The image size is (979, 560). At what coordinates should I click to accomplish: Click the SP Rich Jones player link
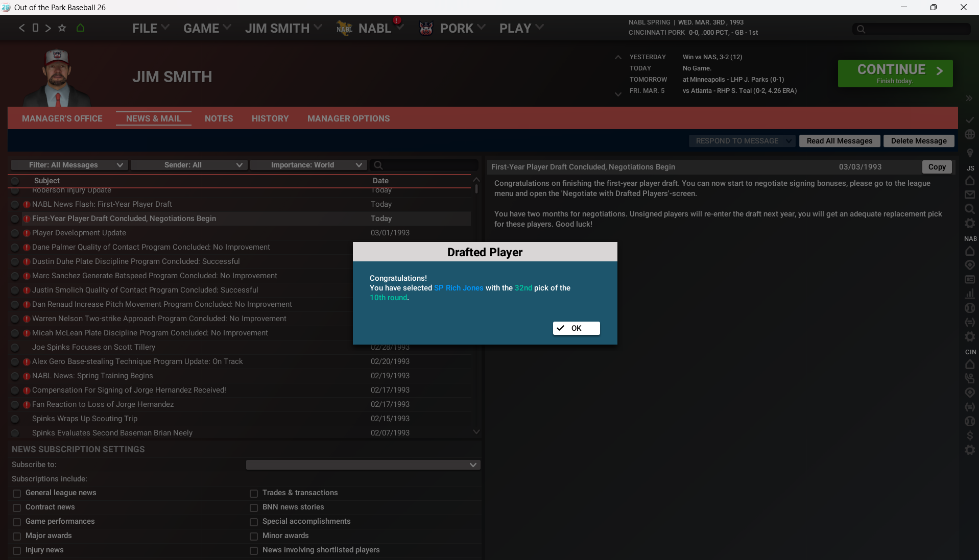tap(458, 288)
